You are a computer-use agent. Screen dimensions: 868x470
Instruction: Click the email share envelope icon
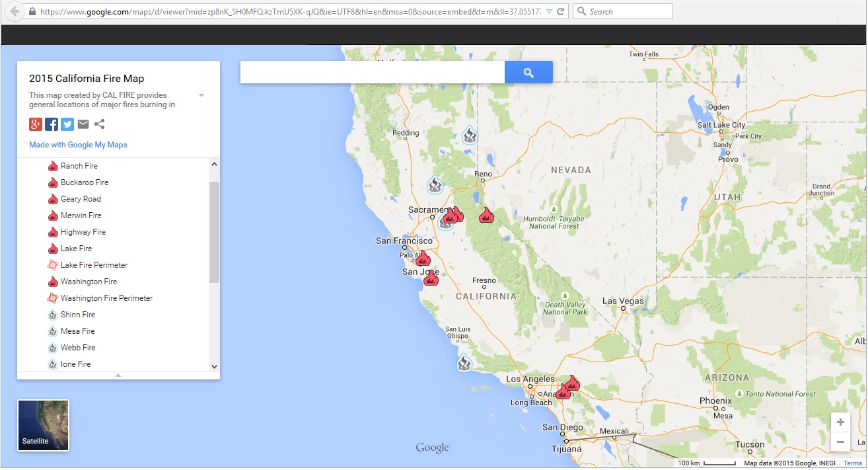83,124
